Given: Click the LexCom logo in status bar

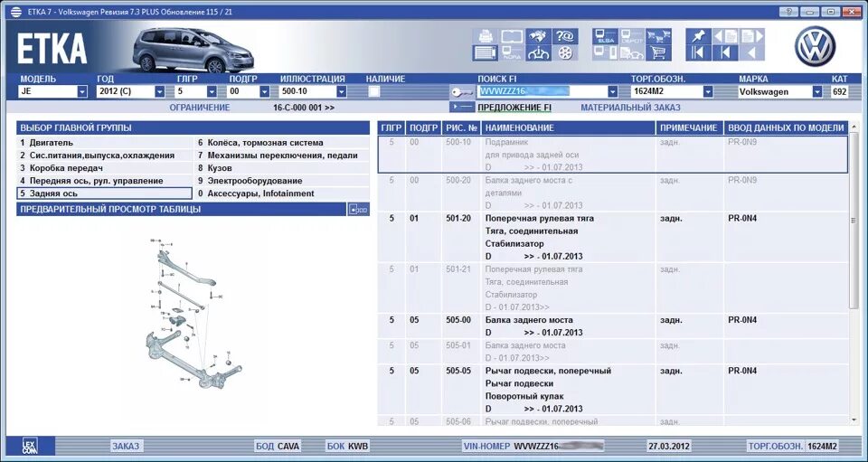Looking at the screenshot, I should [30, 446].
